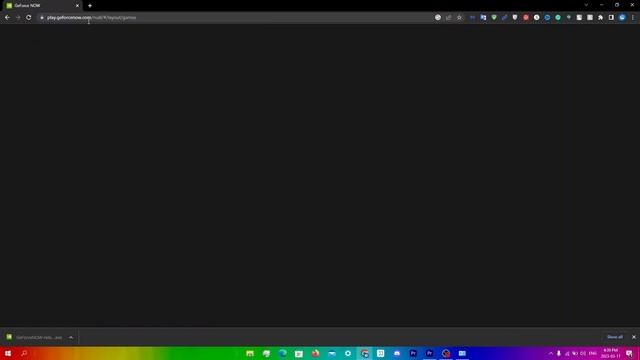The image size is (640, 360).
Task: Reload the GeForce NOW page
Action: [x=29, y=18]
